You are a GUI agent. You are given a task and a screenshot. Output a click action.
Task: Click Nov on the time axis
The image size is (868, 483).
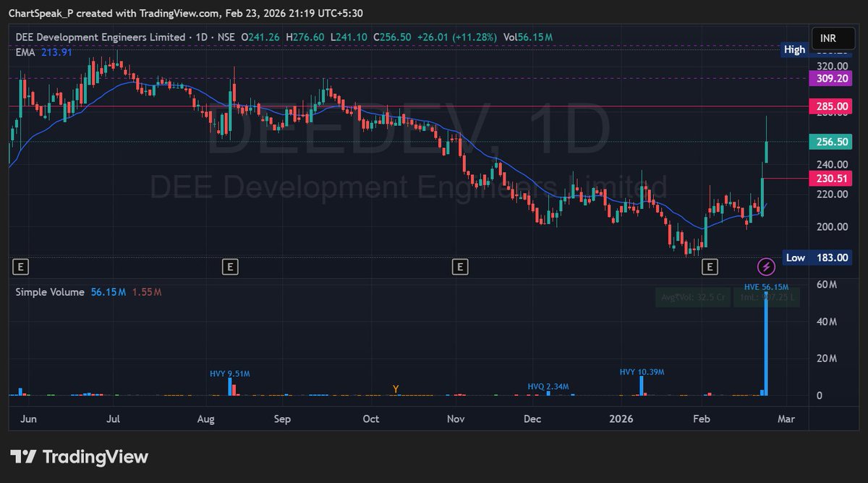[456, 419]
